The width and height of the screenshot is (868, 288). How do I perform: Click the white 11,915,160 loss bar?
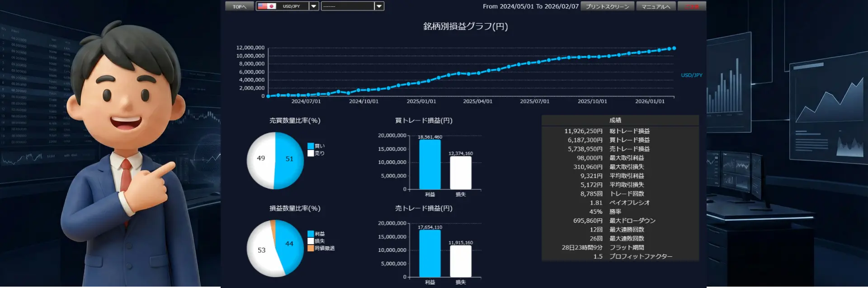tap(460, 261)
